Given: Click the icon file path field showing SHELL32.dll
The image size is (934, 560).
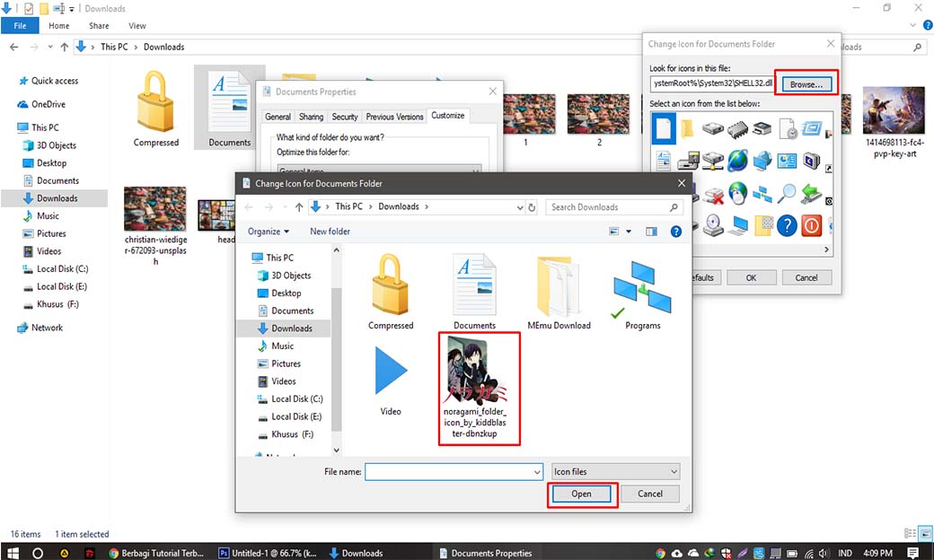Looking at the screenshot, I should point(711,84).
